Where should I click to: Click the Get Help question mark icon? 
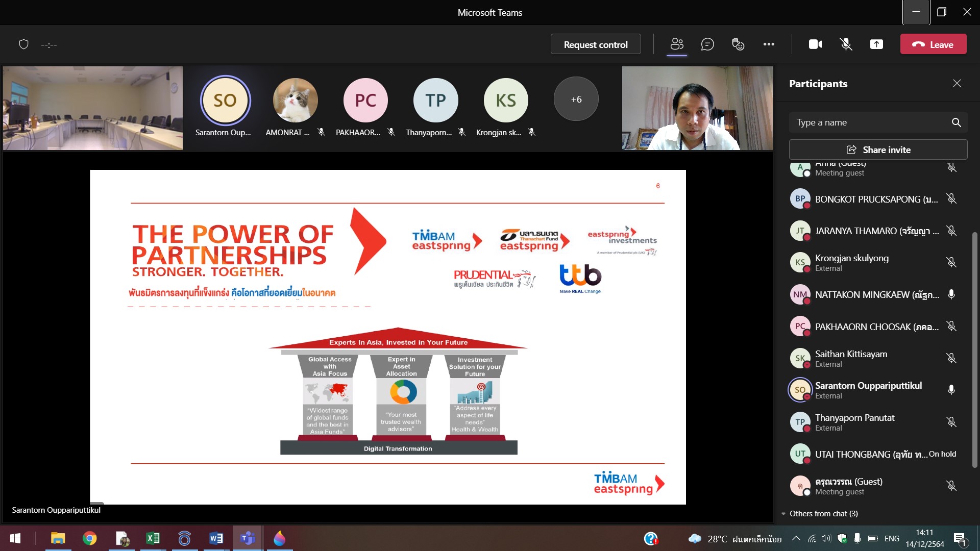(x=651, y=538)
